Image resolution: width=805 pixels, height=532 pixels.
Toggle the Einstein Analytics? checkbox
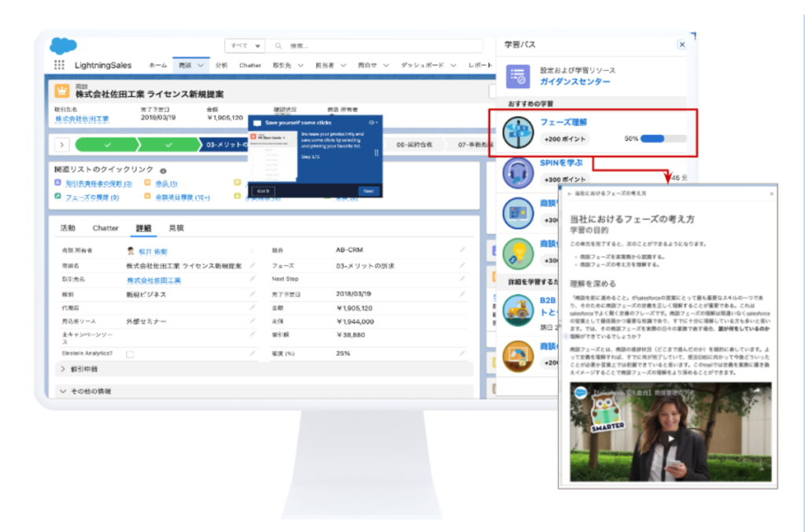tap(130, 354)
